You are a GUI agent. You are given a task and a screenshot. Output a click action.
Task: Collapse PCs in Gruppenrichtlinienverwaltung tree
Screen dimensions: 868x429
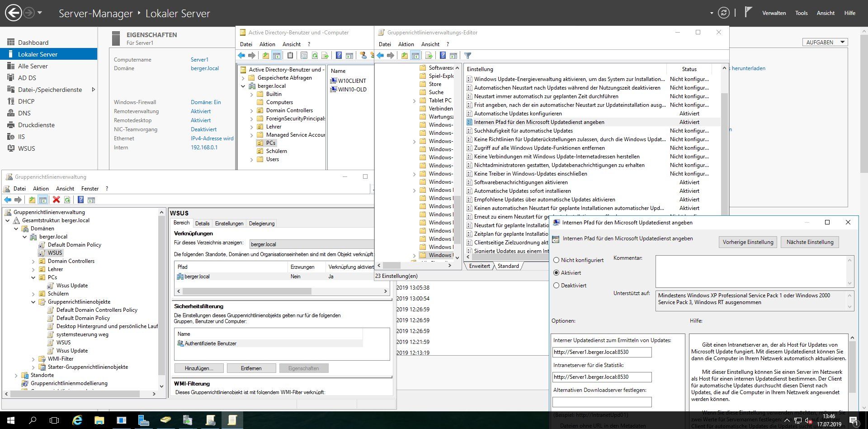point(33,277)
